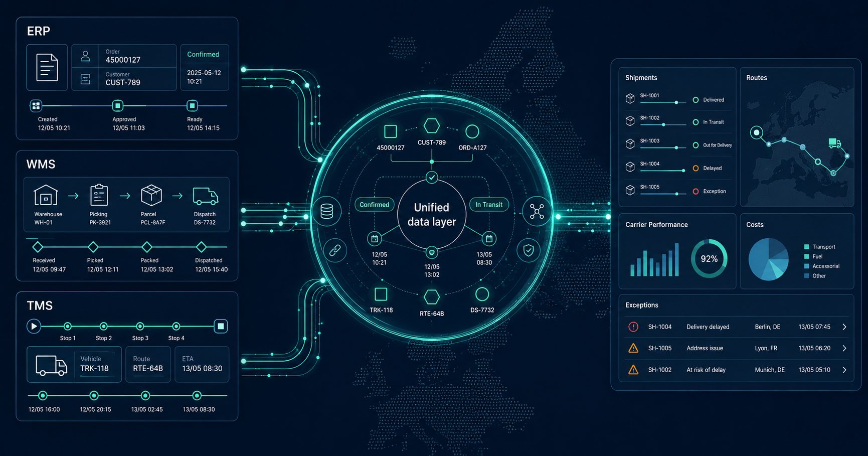Click the TMS vehicle truck icon
The image size is (868, 456).
[51, 366]
